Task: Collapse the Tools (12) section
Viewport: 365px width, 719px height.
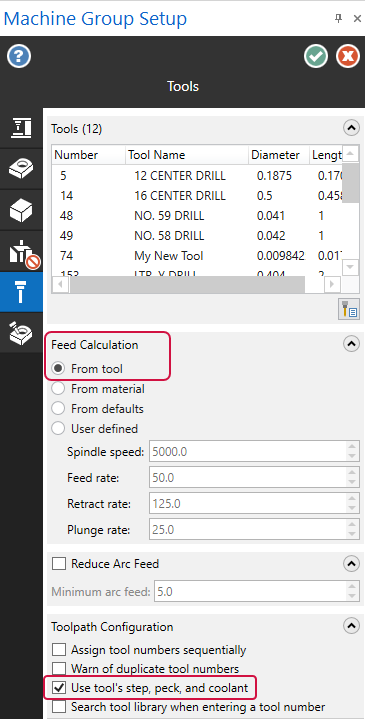Action: pos(351,128)
